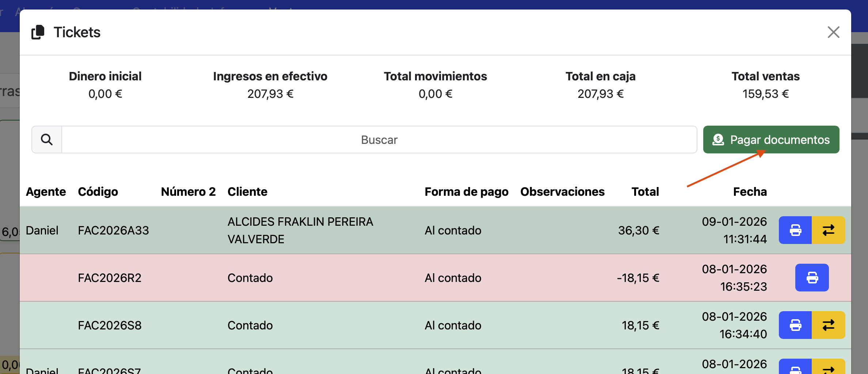The width and height of the screenshot is (868, 374).
Task: Click the copy/tickets icon beside the Tickets title
Action: (37, 32)
